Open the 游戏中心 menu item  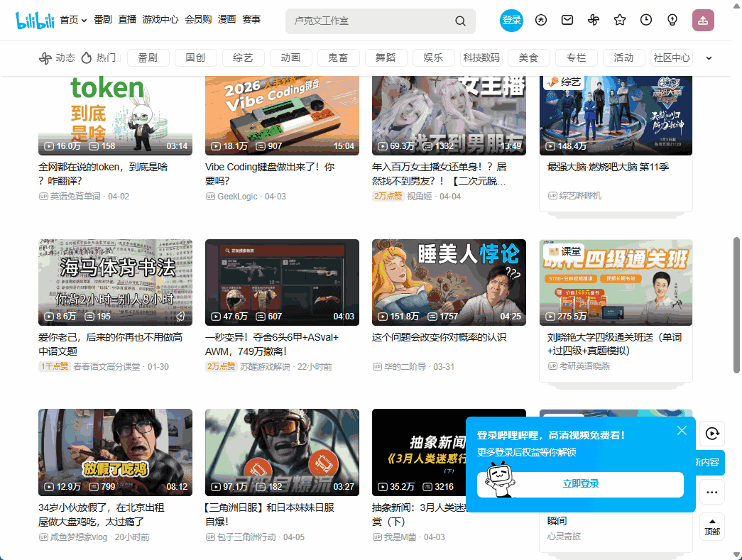click(161, 20)
